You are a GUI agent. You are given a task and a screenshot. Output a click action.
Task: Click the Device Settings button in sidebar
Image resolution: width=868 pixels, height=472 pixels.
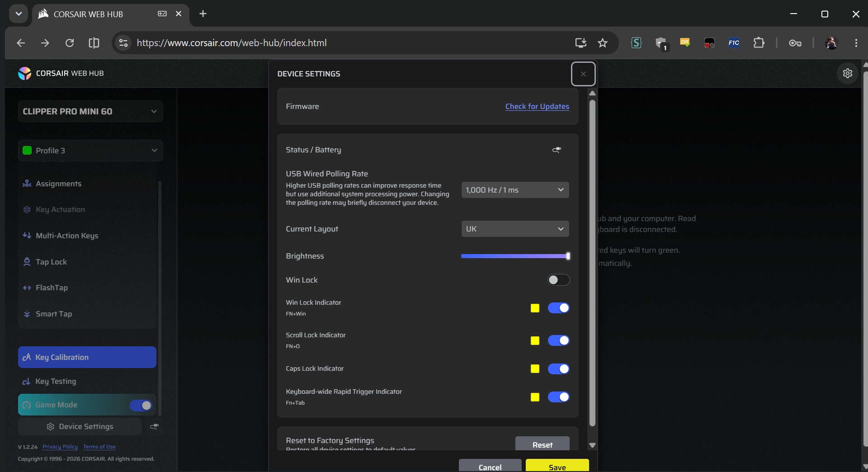80,426
